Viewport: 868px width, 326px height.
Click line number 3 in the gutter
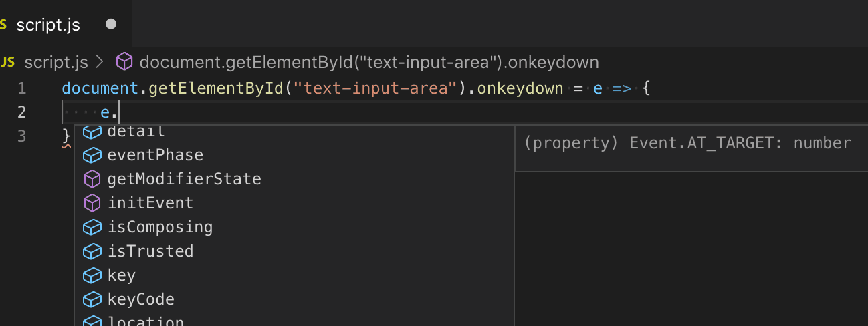point(21,136)
